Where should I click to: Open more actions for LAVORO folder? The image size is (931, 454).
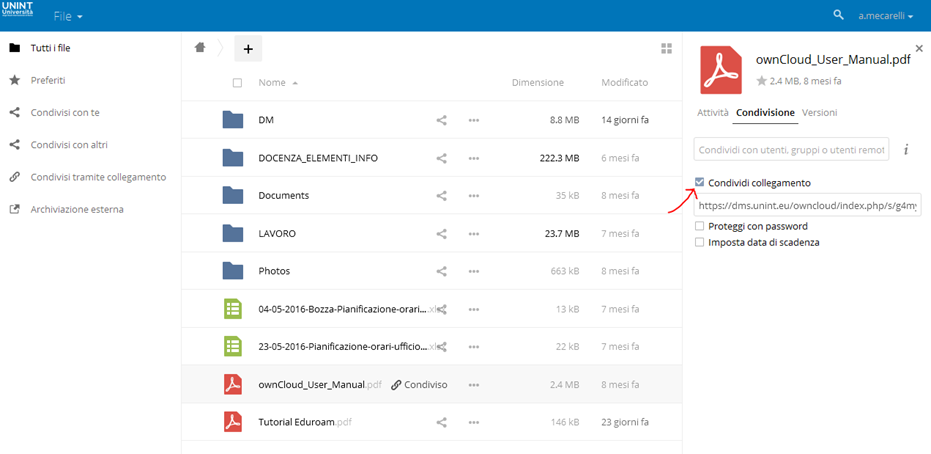point(473,233)
